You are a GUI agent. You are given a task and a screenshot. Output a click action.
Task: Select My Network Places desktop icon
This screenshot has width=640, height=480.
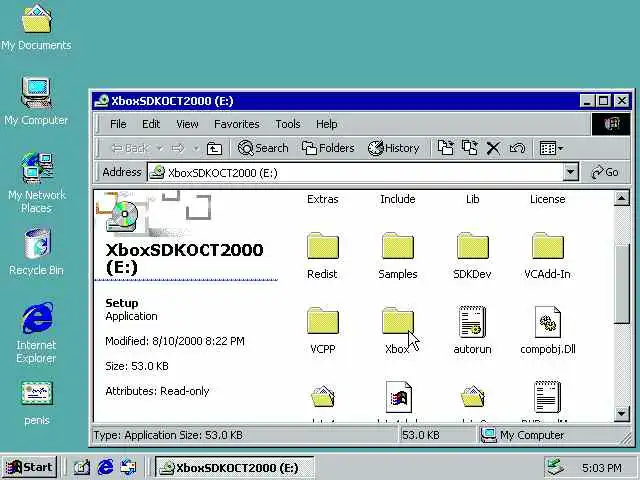click(x=36, y=183)
